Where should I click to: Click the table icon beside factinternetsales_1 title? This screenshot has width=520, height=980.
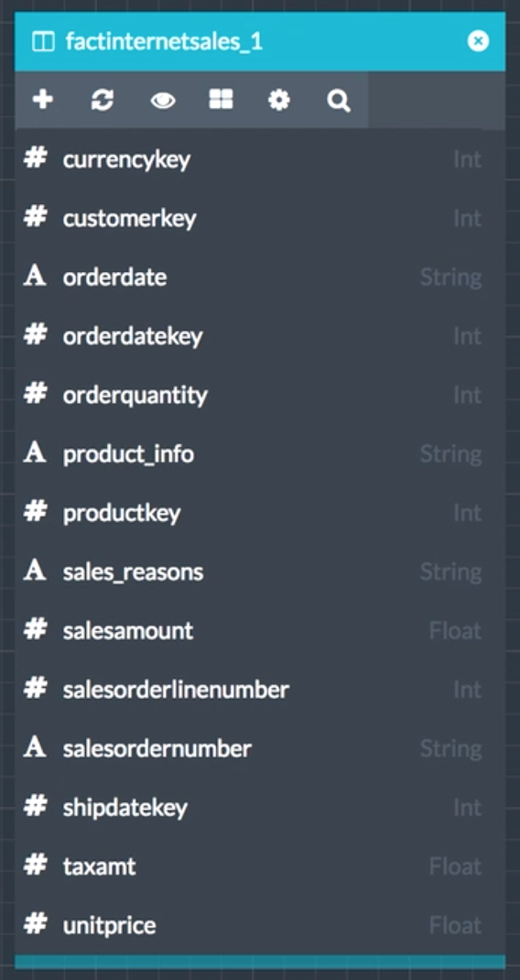(x=43, y=42)
